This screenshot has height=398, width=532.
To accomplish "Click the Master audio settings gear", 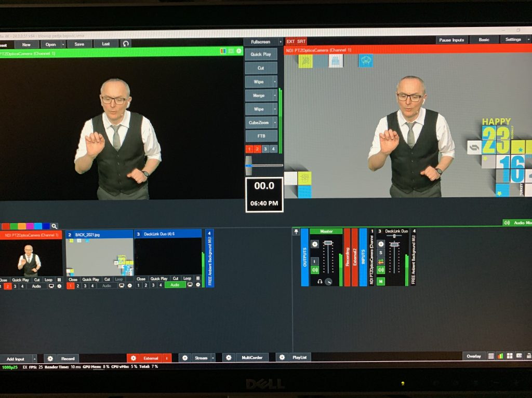I will (315, 244).
